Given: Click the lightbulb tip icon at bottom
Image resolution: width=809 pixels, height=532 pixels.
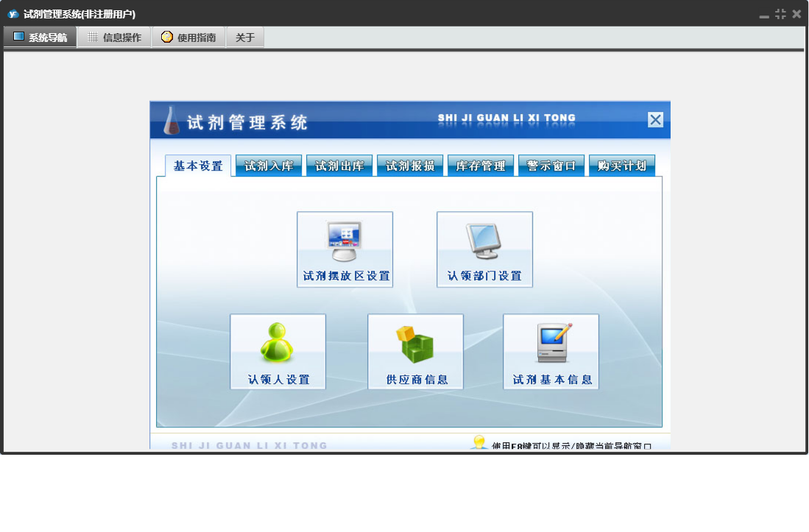Looking at the screenshot, I should point(479,442).
